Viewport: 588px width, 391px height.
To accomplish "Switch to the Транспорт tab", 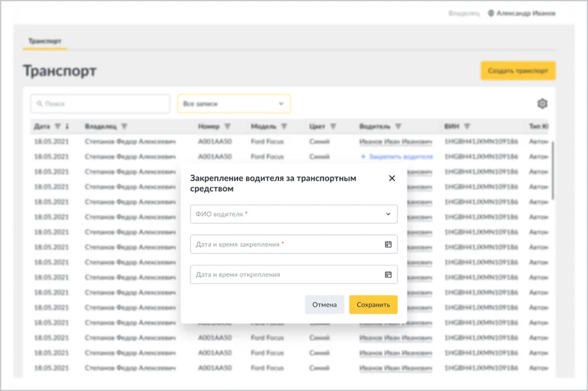I will (x=45, y=41).
